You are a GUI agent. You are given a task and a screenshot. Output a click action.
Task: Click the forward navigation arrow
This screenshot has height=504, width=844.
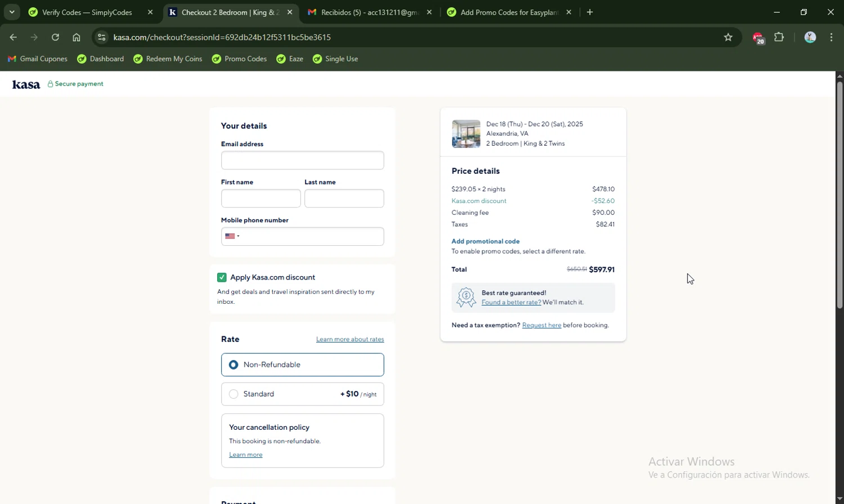[34, 37]
